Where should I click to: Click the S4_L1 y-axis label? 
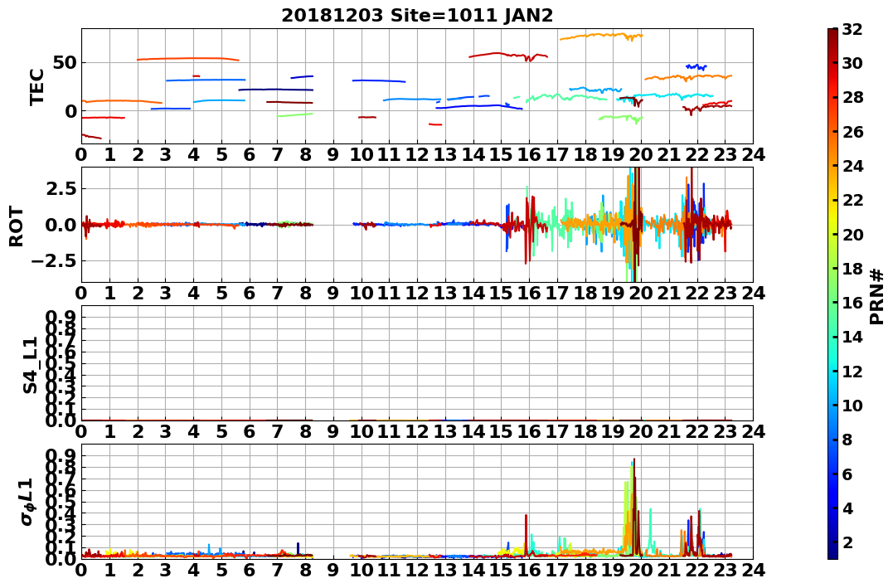point(30,365)
